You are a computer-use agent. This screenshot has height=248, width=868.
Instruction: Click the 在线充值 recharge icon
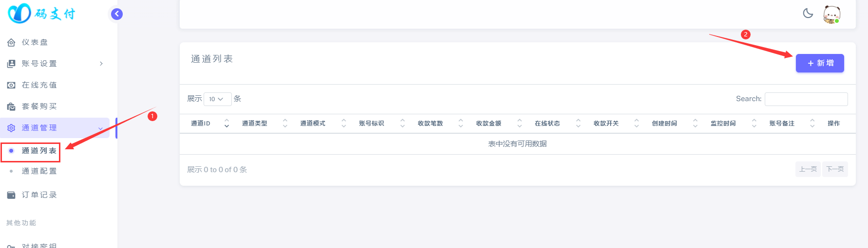pyautogui.click(x=11, y=85)
